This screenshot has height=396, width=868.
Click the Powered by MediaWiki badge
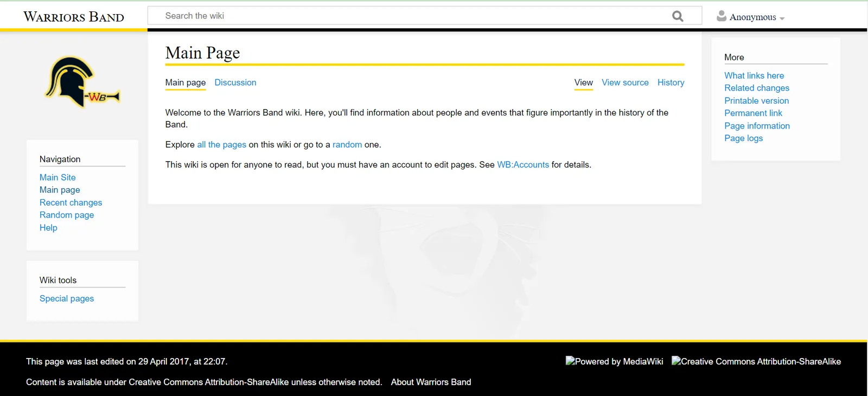(x=614, y=361)
